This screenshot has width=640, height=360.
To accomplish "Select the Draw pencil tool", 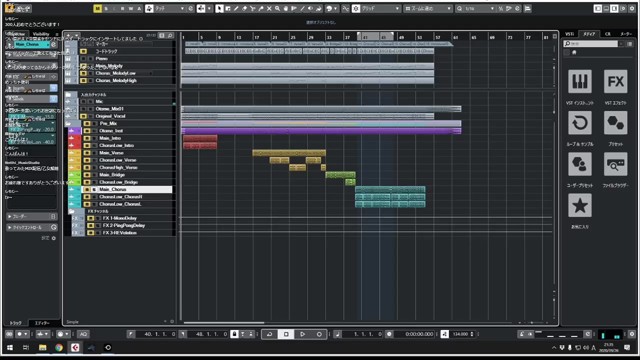I will [x=236, y=9].
